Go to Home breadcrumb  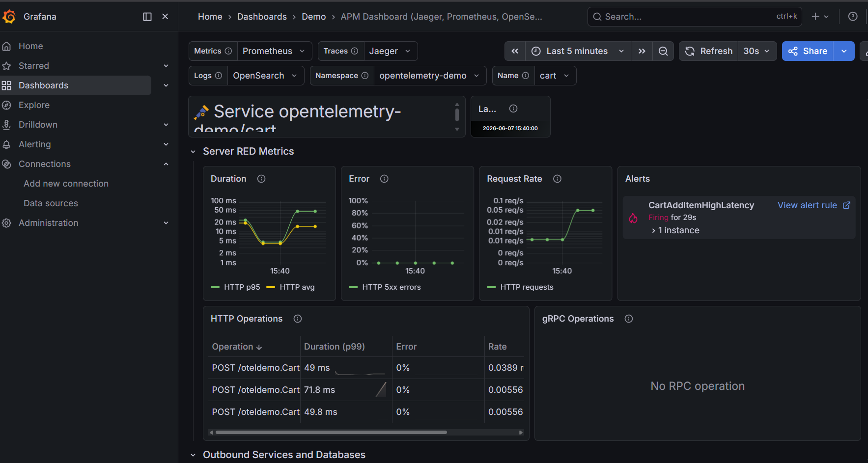click(210, 17)
